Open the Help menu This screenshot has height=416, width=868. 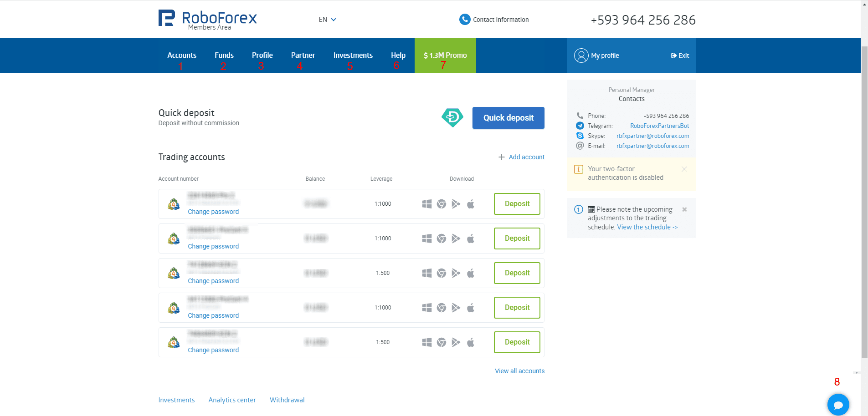point(398,55)
